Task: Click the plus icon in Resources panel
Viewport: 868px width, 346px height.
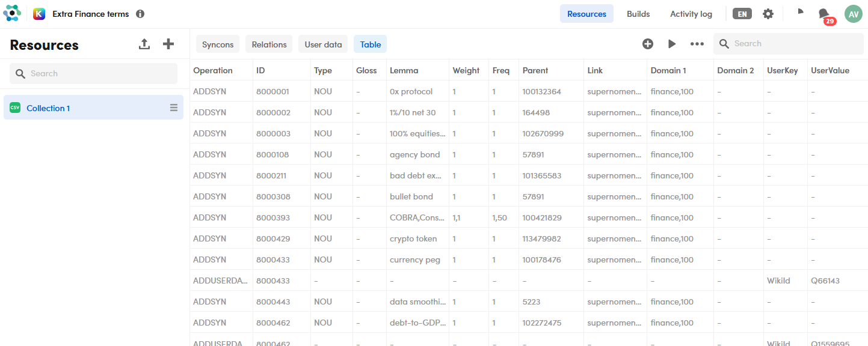Action: (168, 44)
